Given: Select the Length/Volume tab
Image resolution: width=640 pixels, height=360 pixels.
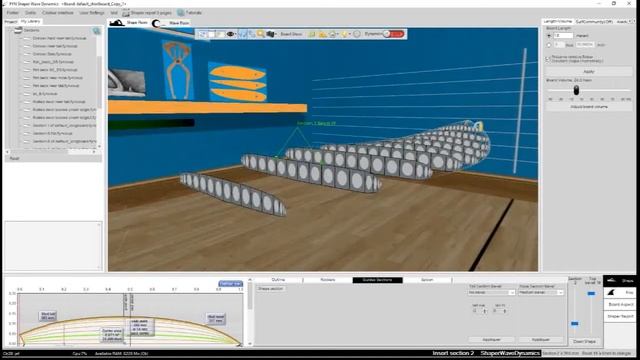Looking at the screenshot, I should tap(558, 21).
